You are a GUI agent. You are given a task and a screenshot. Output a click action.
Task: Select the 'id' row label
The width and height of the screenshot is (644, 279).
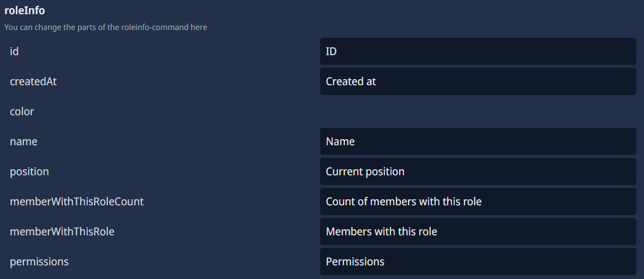tap(14, 51)
